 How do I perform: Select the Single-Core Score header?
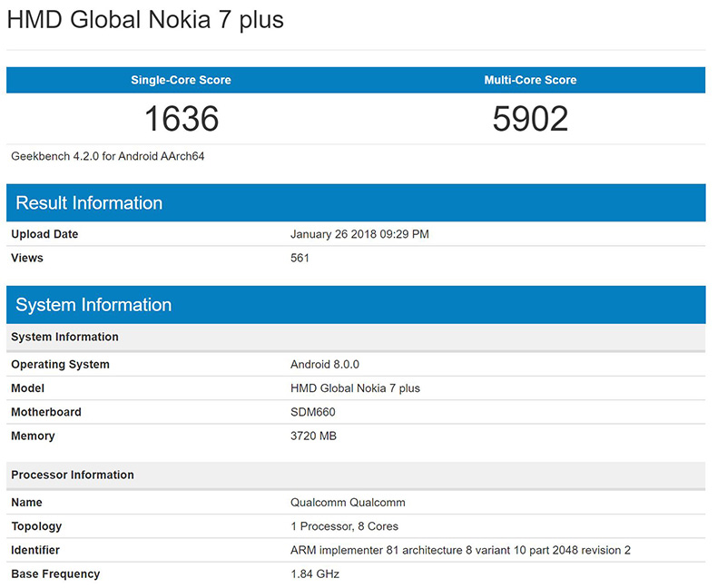(x=181, y=80)
